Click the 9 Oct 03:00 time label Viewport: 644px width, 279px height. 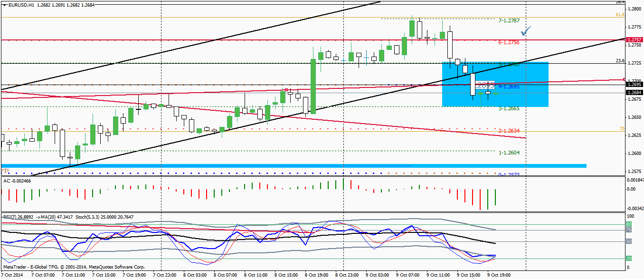378,275
